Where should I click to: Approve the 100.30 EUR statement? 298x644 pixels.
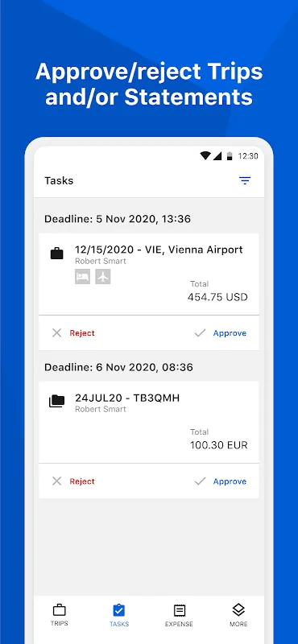tap(230, 481)
